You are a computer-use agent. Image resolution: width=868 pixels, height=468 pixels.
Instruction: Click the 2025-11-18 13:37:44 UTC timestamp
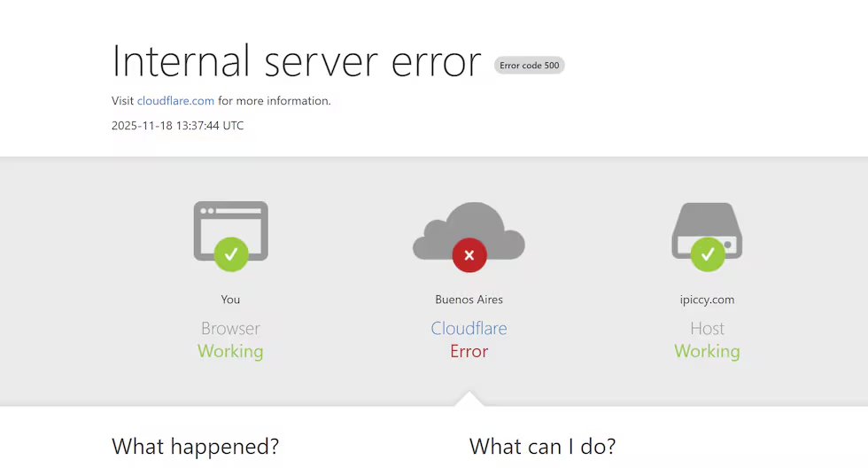pos(177,126)
